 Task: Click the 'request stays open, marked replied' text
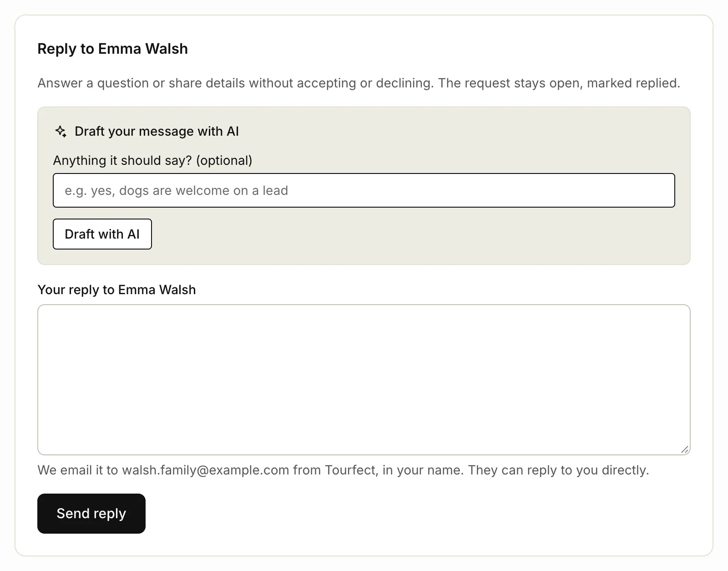(572, 83)
